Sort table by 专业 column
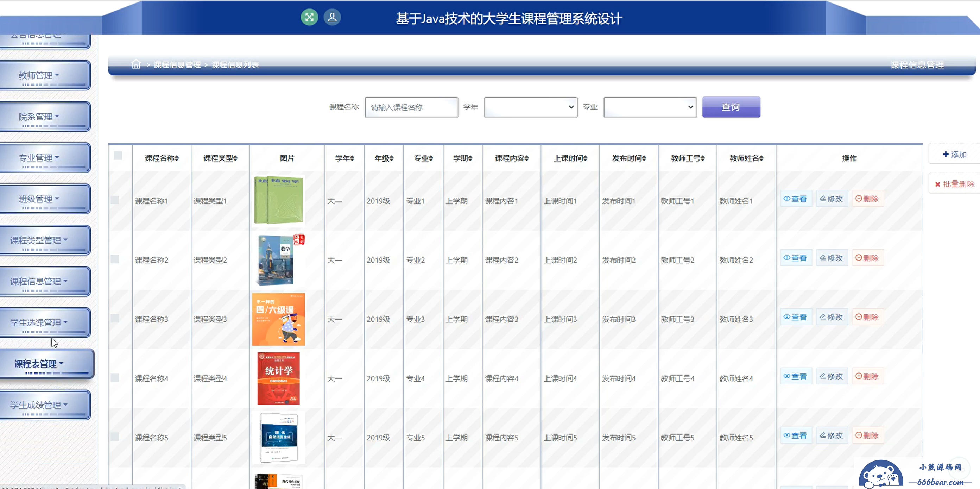This screenshot has height=489, width=980. pyautogui.click(x=423, y=158)
